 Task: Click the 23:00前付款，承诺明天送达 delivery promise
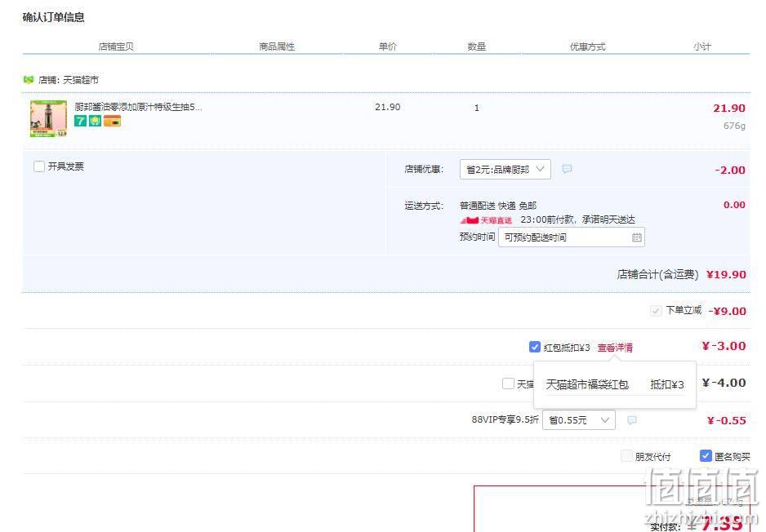coord(578,219)
